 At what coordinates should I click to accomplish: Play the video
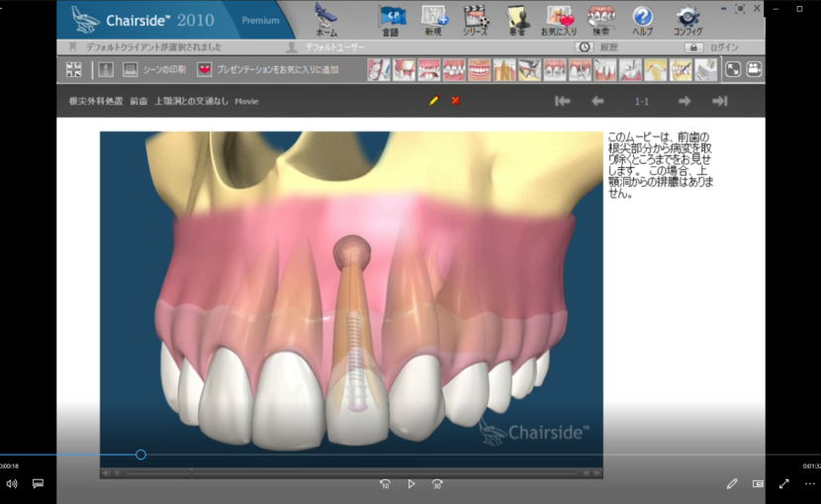pyautogui.click(x=411, y=484)
